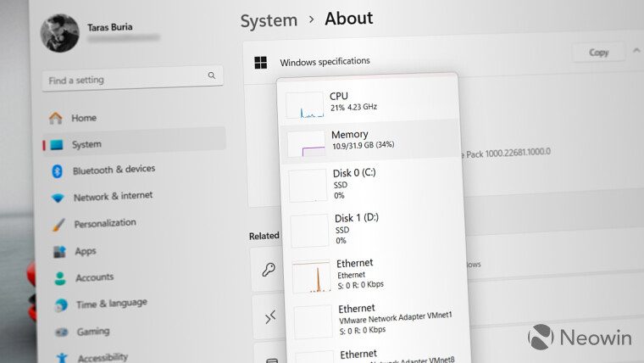Click the Home icon in sidebar
The image size is (644, 363).
click(56, 118)
